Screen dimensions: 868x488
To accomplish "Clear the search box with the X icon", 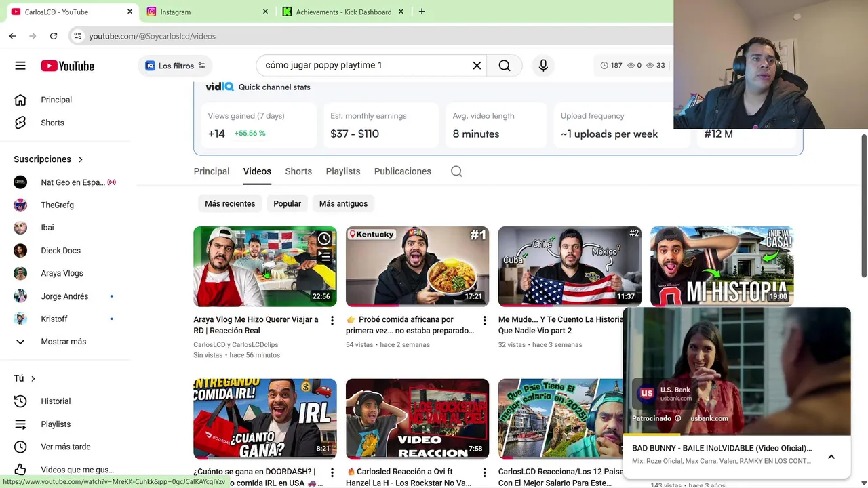I will click(477, 65).
